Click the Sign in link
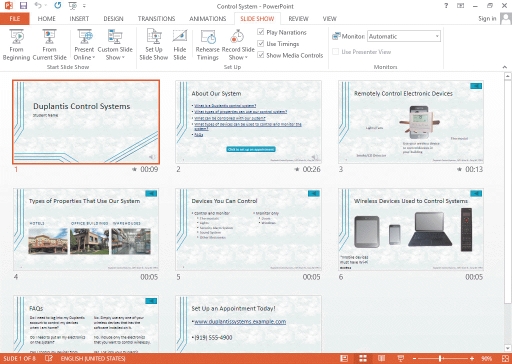Screen dimensions: 512x364 coord(487,19)
